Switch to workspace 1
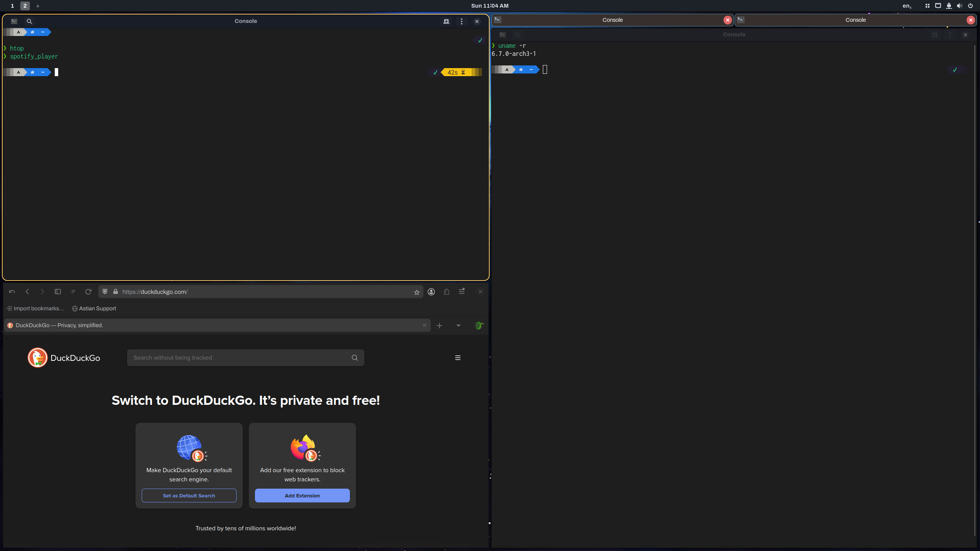Image resolution: width=980 pixels, height=551 pixels. [x=12, y=6]
